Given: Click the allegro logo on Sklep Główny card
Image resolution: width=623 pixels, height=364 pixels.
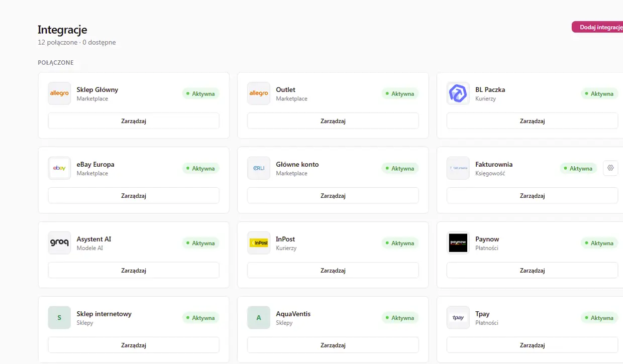Looking at the screenshot, I should (x=59, y=93).
